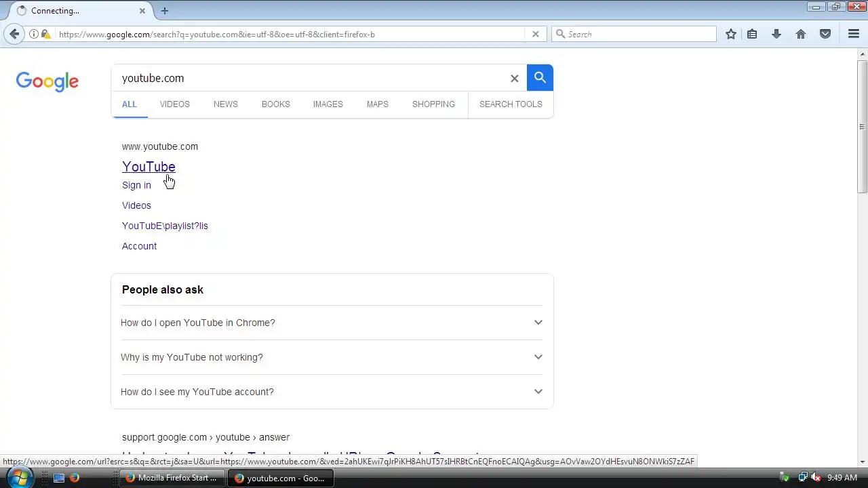Viewport: 868px width, 488px height.
Task: Click the www.youtube.com result URL text
Action: [160, 146]
